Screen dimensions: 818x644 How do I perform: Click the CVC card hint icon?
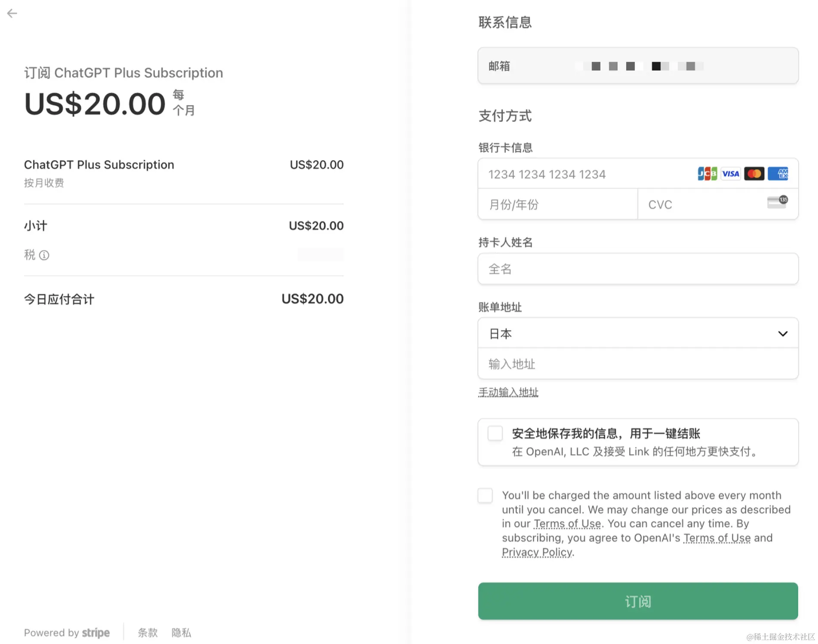[778, 202]
